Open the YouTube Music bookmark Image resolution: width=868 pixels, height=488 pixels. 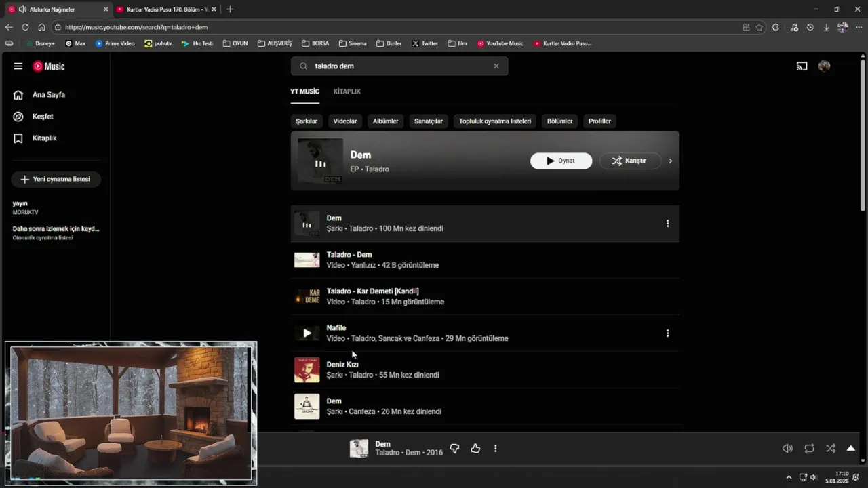click(x=500, y=43)
